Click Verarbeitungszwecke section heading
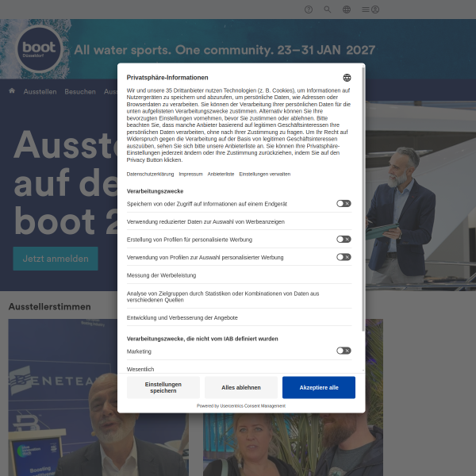 pyautogui.click(x=155, y=191)
